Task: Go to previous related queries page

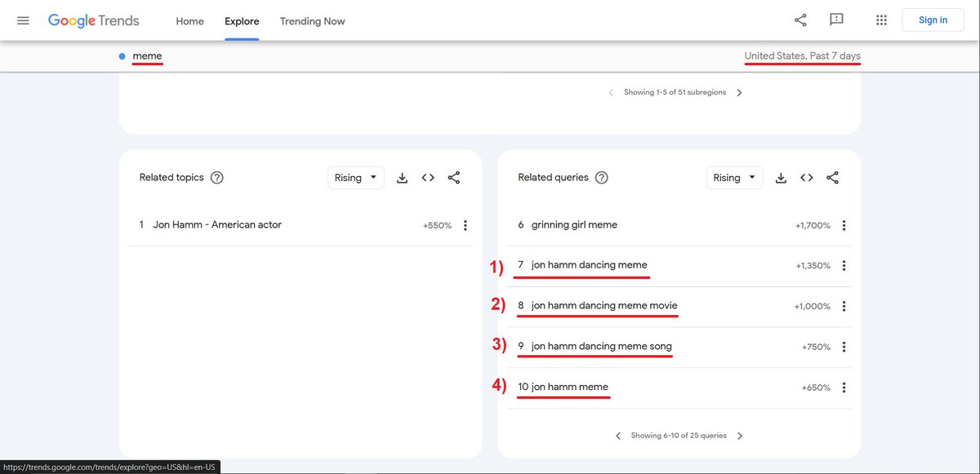Action: 618,436
